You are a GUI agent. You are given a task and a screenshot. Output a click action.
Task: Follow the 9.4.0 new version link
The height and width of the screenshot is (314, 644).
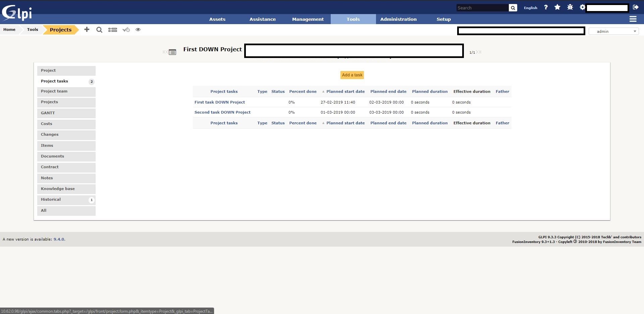point(59,239)
